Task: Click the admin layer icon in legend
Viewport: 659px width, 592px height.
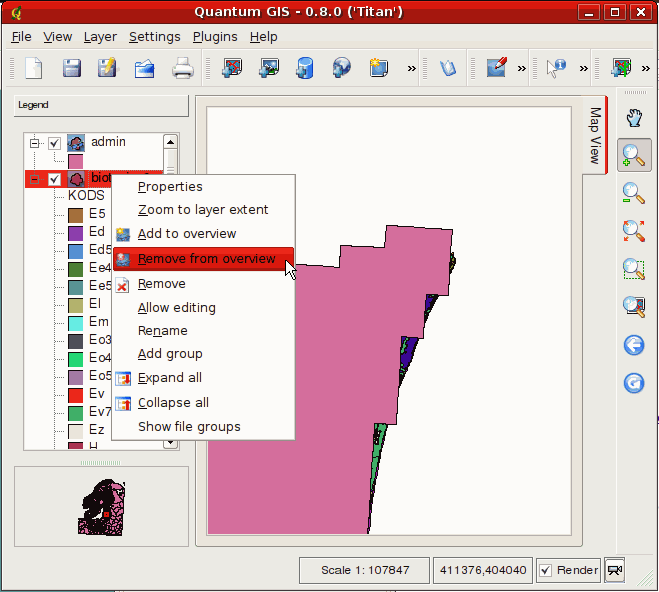Action: pyautogui.click(x=76, y=143)
